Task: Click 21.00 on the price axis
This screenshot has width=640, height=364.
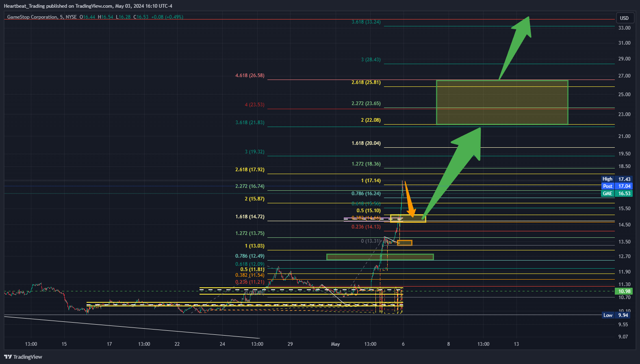Action: tap(625, 136)
